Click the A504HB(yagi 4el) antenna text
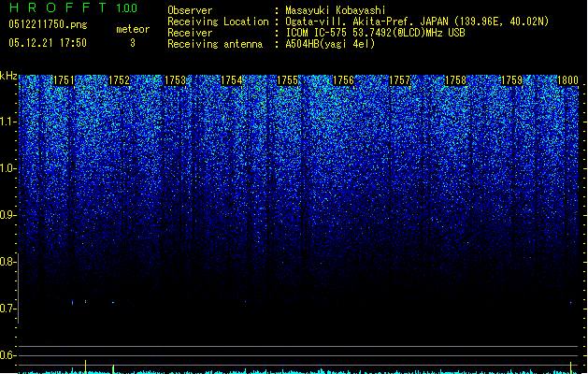The width and height of the screenshot is (588, 374). click(330, 44)
